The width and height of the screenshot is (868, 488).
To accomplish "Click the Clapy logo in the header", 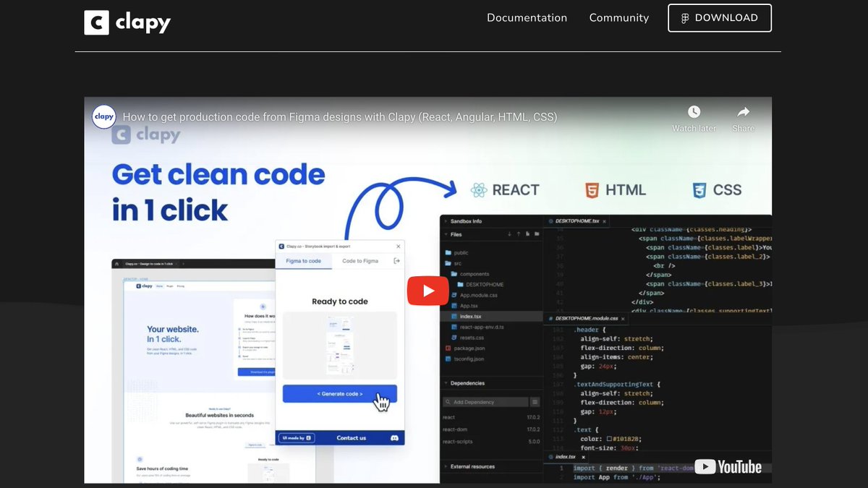I will [x=127, y=22].
